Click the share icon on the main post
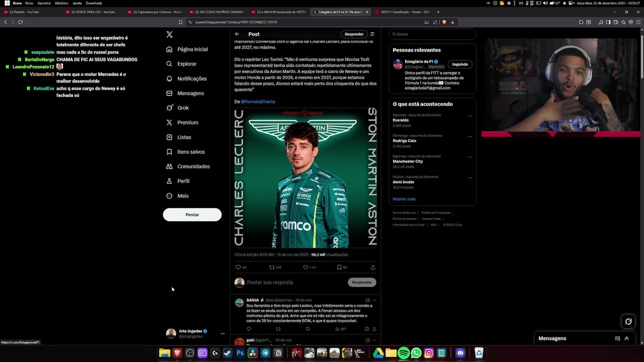The width and height of the screenshot is (644, 362). coord(373,267)
